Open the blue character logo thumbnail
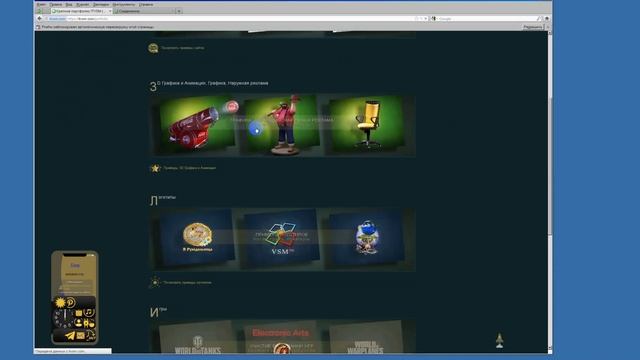This screenshot has height=360, width=640. click(367, 238)
